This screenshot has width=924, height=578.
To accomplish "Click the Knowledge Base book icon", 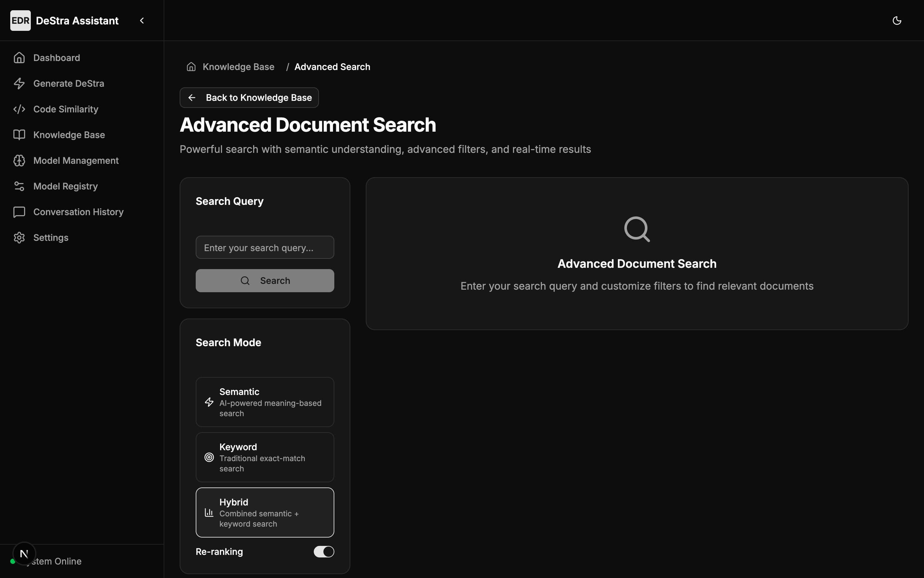I will [x=19, y=135].
